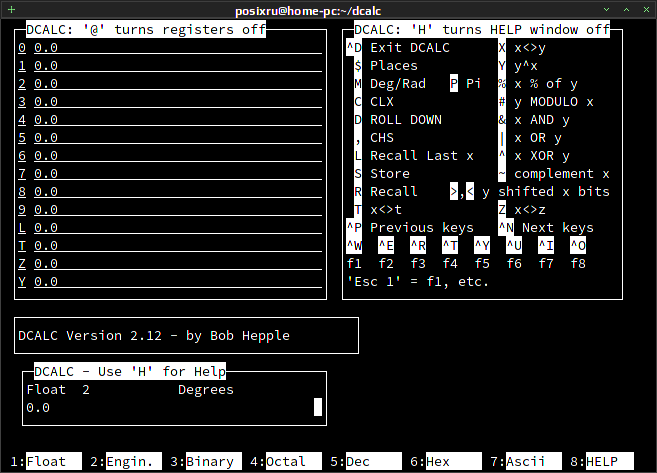The width and height of the screenshot is (657, 473).
Task: Click the & key for x AND y
Action: (x=502, y=120)
